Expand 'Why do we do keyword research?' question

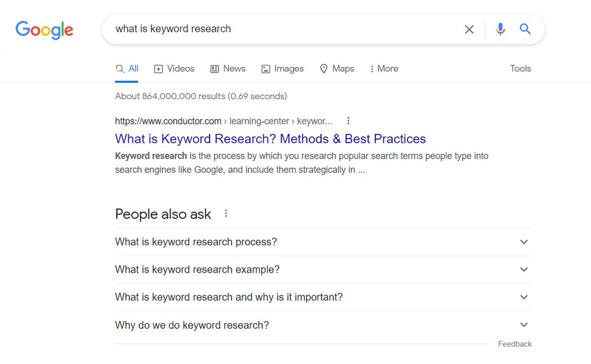(x=323, y=325)
